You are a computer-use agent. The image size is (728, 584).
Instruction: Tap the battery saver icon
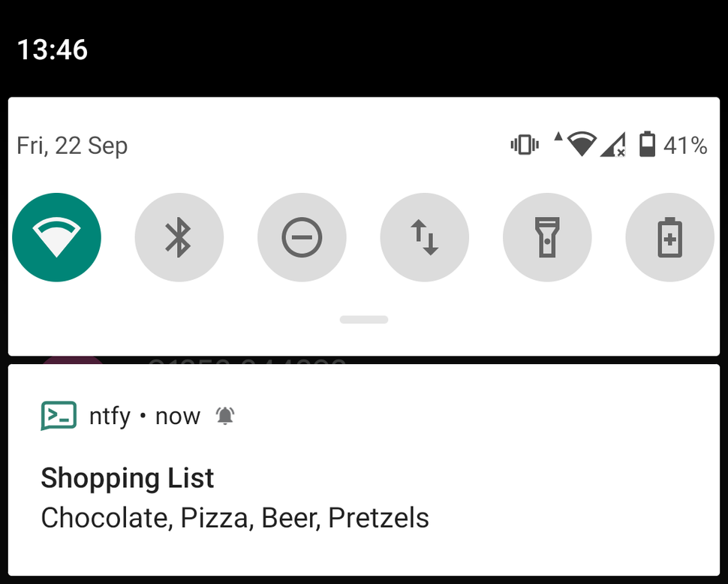(669, 236)
